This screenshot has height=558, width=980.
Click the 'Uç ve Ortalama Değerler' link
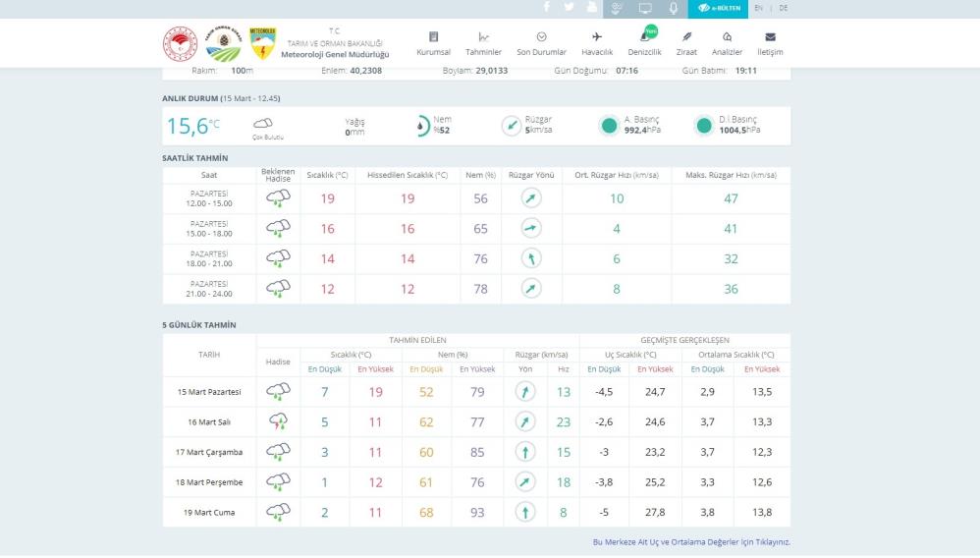click(690, 541)
